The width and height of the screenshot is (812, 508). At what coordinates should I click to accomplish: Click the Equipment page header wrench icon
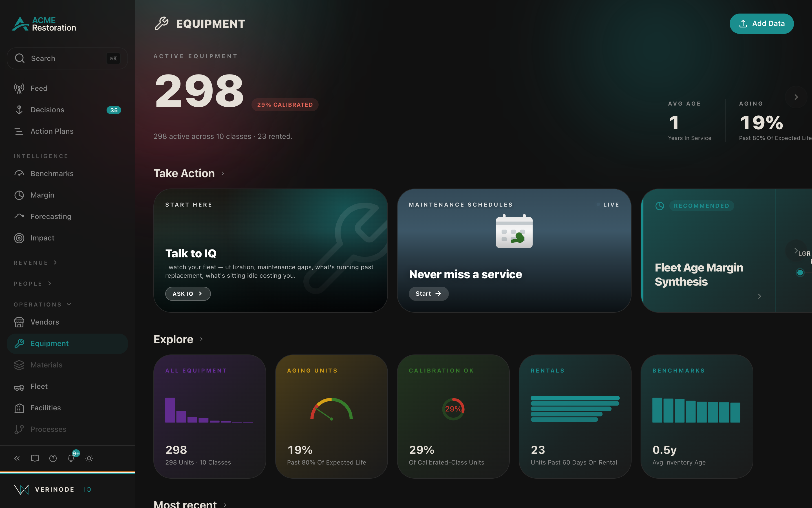coord(161,23)
